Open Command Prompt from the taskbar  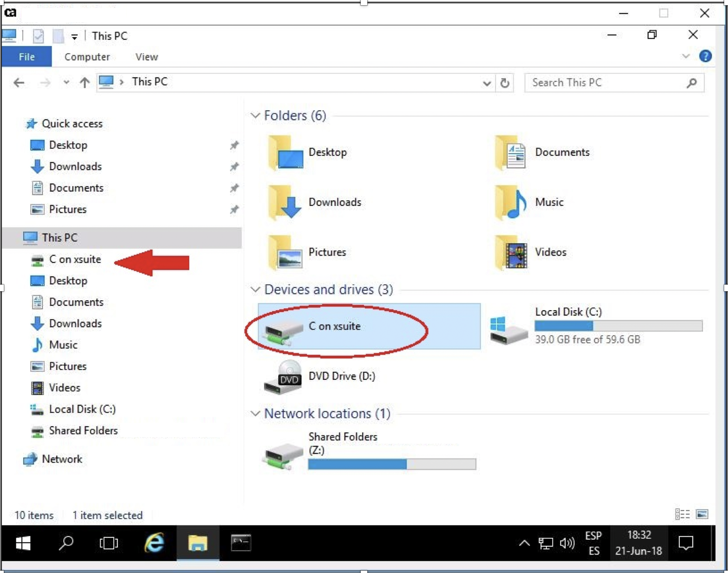tap(241, 543)
